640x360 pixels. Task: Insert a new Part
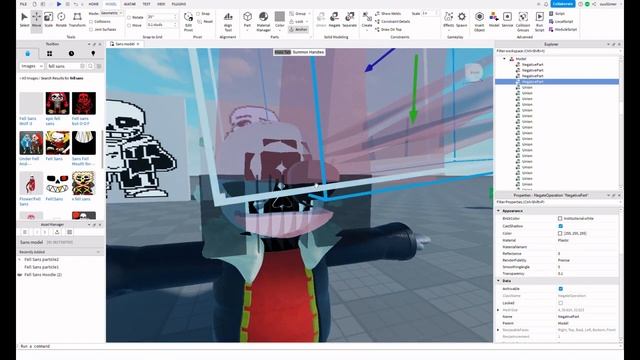coord(247,20)
